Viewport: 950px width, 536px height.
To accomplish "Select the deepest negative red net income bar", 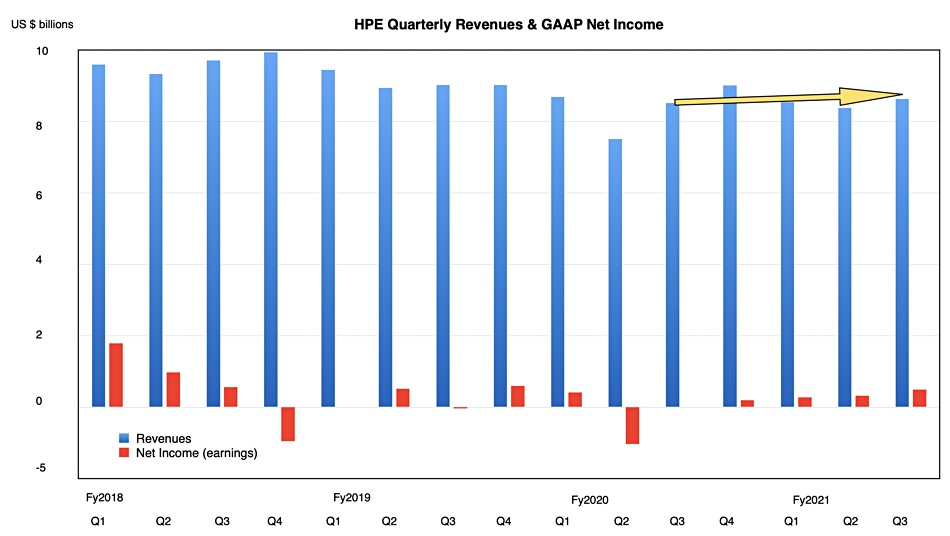I will [x=633, y=425].
